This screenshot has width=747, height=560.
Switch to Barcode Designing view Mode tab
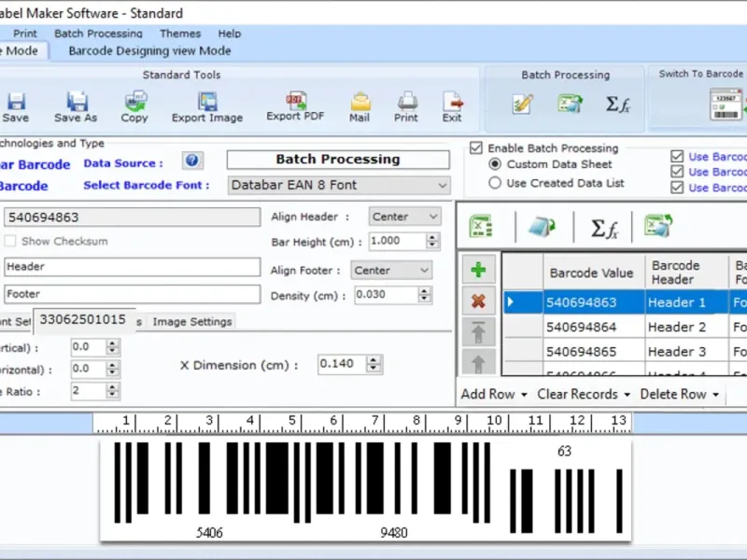point(149,51)
